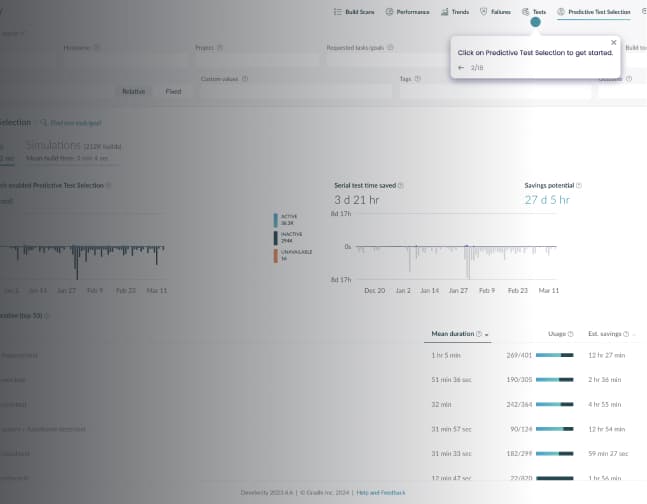Click the Custom values input field
647x504 pixels.
coord(295,91)
